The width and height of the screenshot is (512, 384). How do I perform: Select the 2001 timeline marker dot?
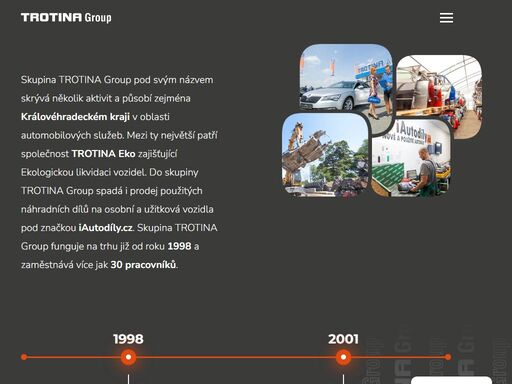coord(343,357)
